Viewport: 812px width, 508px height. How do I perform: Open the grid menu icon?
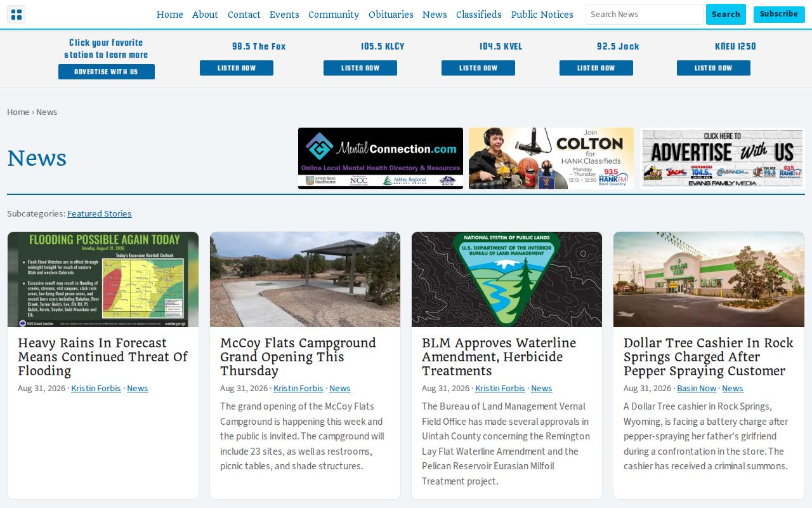coord(16,15)
